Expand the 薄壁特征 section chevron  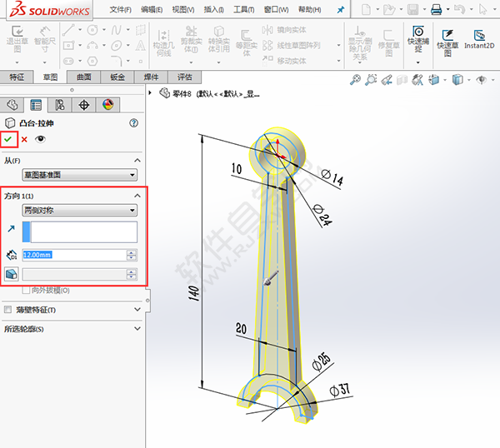click(x=137, y=310)
